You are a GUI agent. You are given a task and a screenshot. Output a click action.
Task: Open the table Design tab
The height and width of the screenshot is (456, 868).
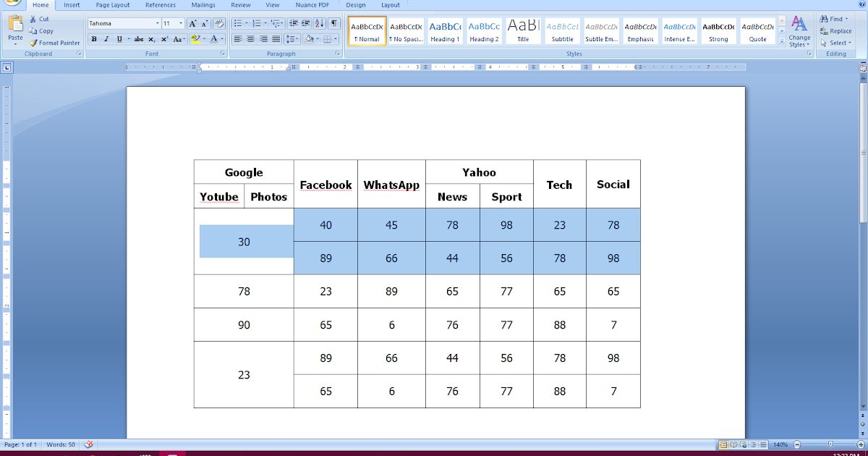pos(356,5)
